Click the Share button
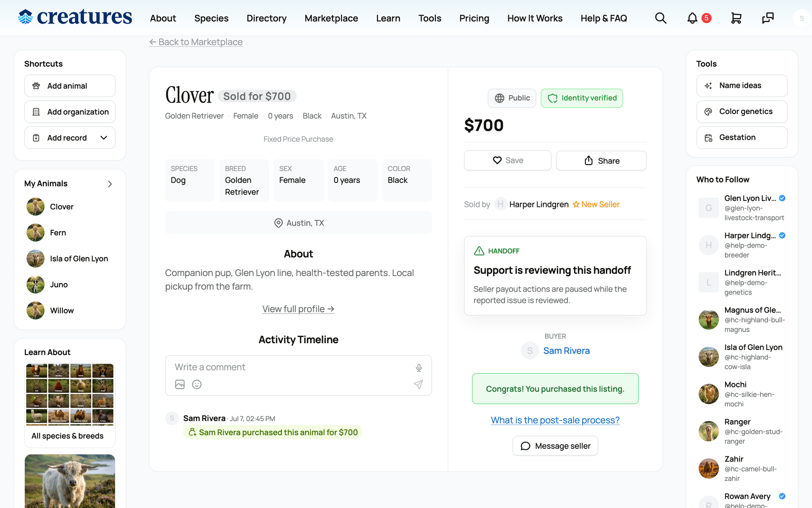The height and width of the screenshot is (508, 812). [601, 161]
